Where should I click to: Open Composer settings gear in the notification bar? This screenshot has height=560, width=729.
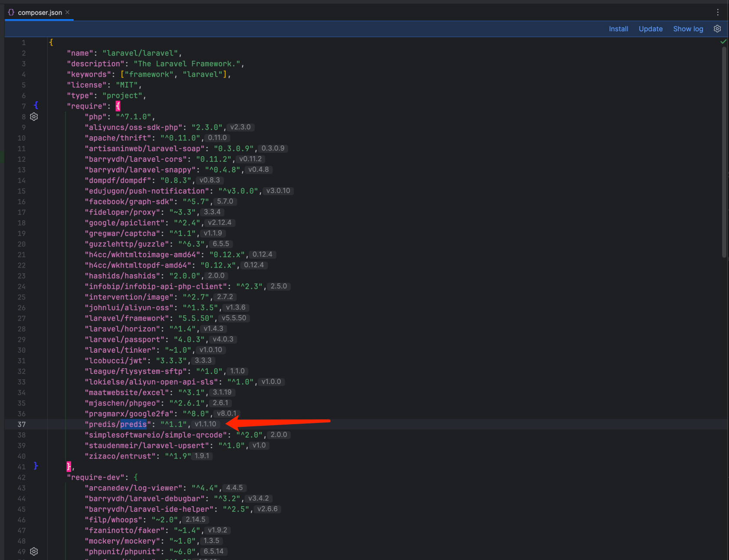point(717,29)
